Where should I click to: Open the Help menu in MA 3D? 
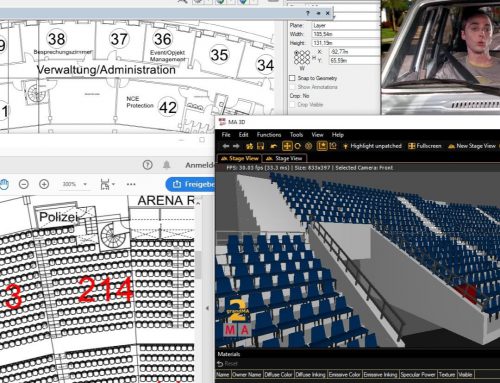[x=338, y=135]
